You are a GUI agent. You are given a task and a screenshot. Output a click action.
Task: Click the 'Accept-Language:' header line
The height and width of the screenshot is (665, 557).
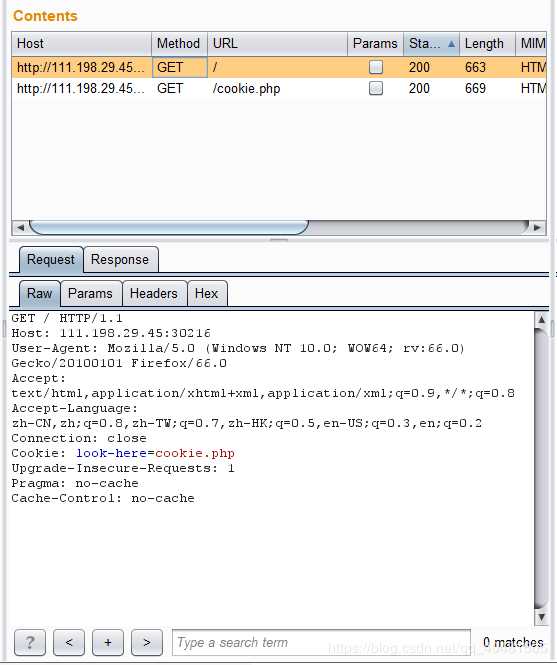click(x=75, y=408)
